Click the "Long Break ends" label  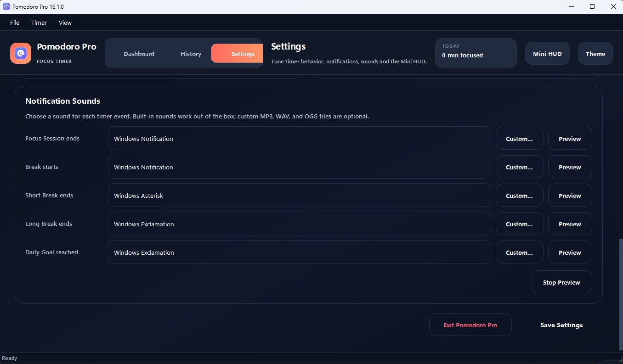[49, 224]
